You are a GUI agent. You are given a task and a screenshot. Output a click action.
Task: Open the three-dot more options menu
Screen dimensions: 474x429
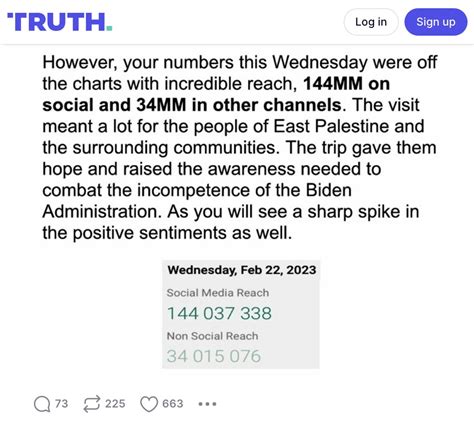coord(207,404)
